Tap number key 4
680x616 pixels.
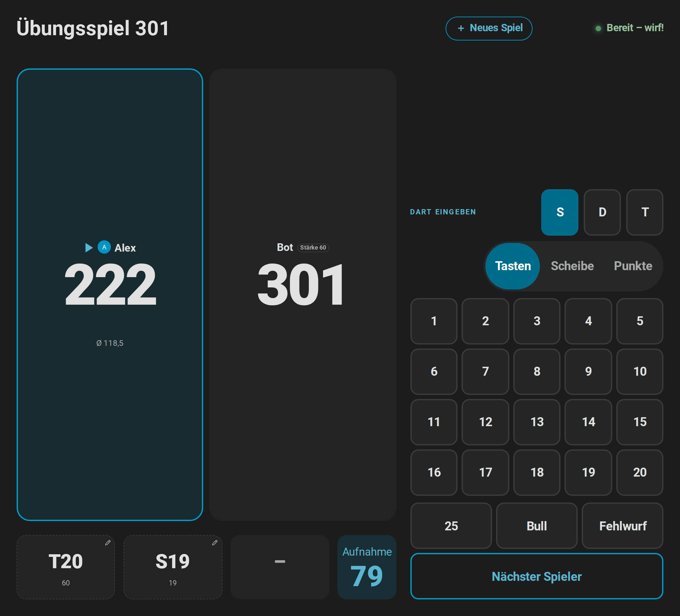[588, 321]
